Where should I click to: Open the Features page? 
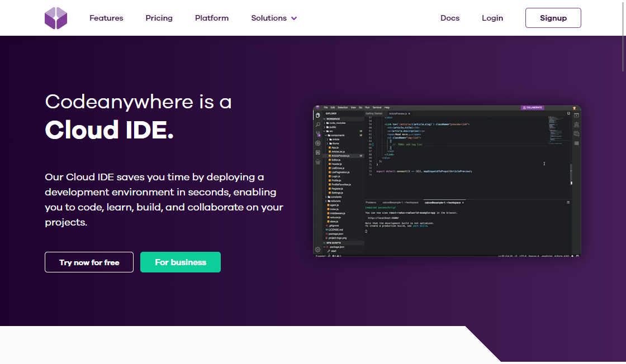click(x=106, y=18)
